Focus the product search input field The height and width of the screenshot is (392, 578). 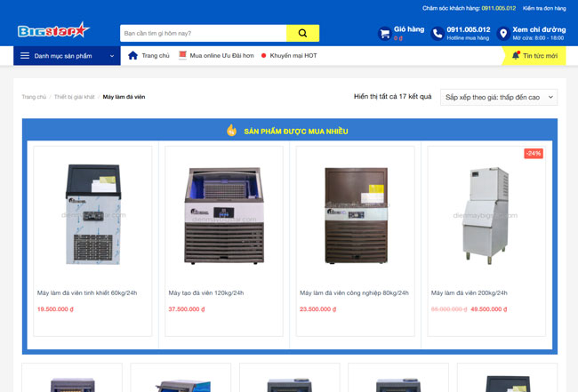(203, 33)
